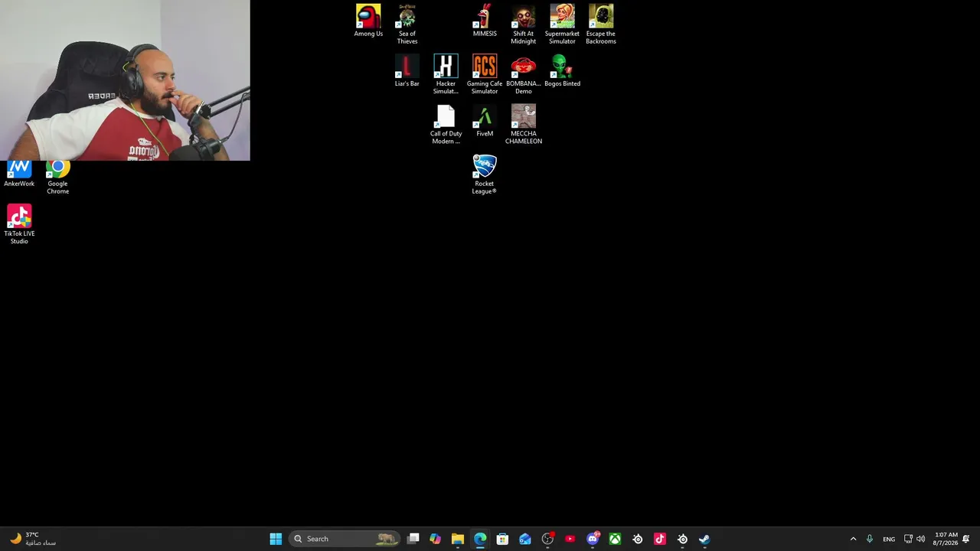Open the Windows Start menu
This screenshot has width=980, height=551.
point(276,539)
